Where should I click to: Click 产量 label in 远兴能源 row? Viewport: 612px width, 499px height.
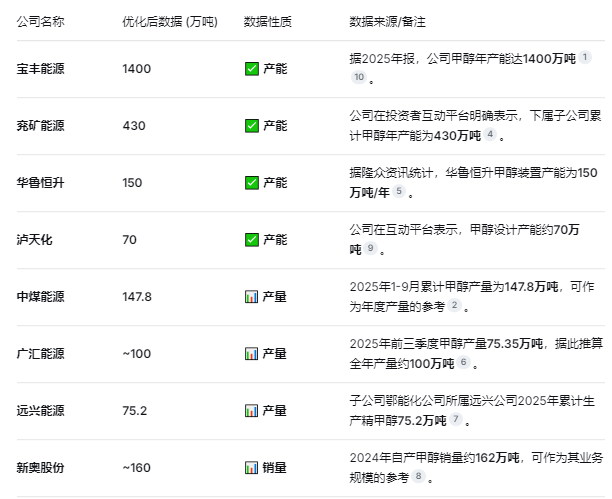pyautogui.click(x=274, y=411)
